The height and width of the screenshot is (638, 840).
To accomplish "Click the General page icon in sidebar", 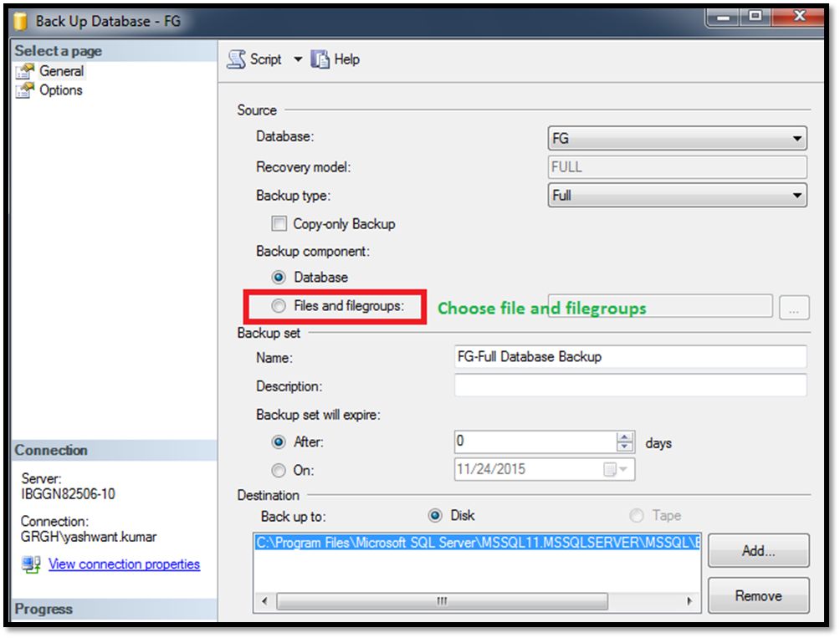I will (x=25, y=71).
